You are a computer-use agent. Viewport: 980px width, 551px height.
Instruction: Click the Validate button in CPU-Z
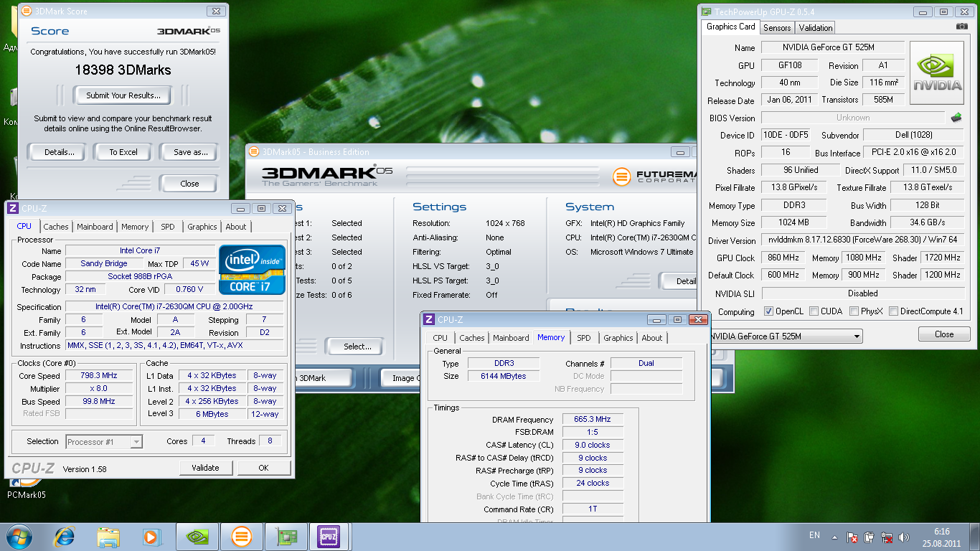pos(205,468)
